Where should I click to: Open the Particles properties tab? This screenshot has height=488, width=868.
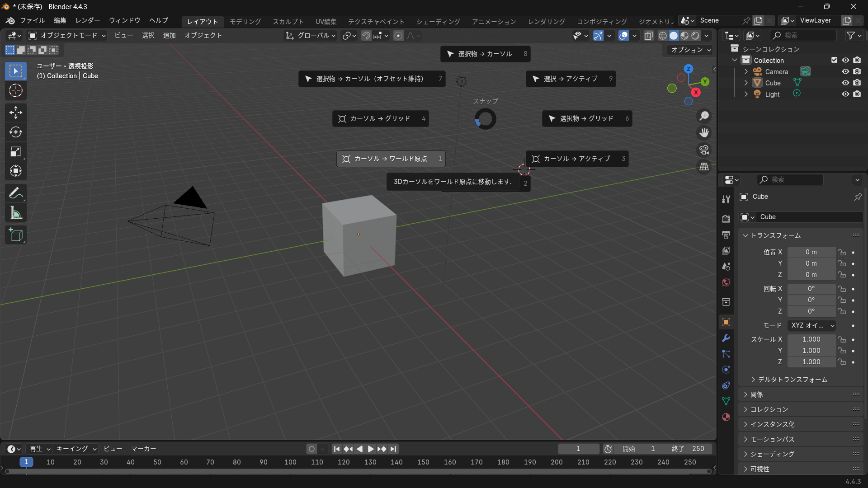(x=726, y=354)
